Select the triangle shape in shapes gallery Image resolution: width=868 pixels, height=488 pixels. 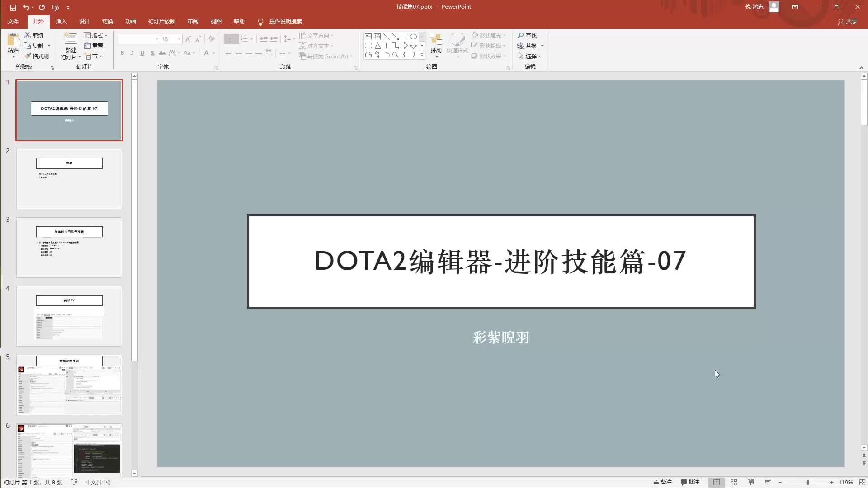click(x=377, y=46)
